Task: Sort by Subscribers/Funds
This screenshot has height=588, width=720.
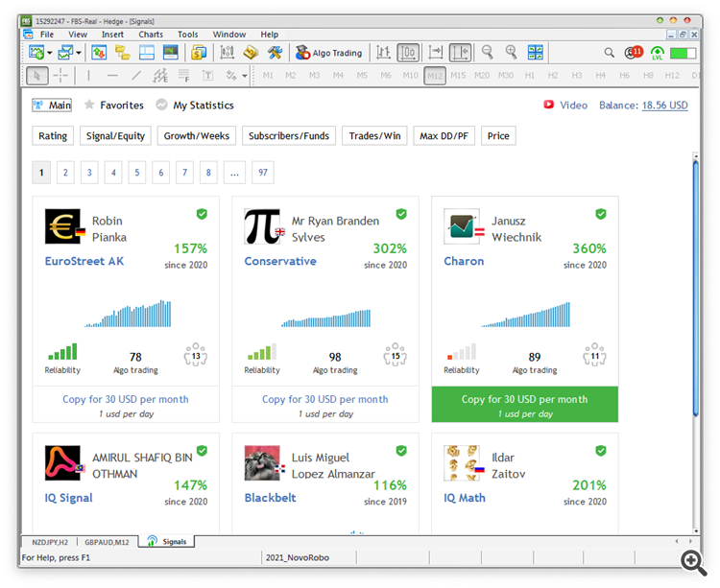Action: (289, 136)
